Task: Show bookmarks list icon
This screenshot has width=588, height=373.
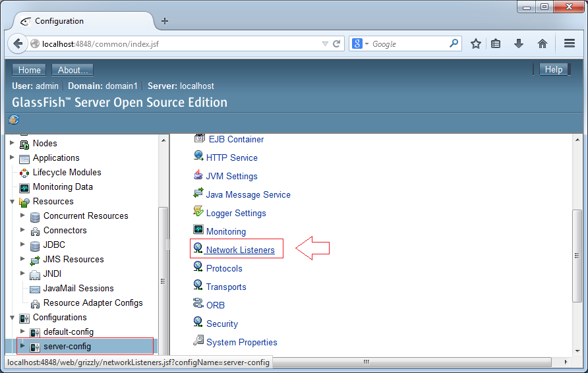Action: click(x=496, y=43)
